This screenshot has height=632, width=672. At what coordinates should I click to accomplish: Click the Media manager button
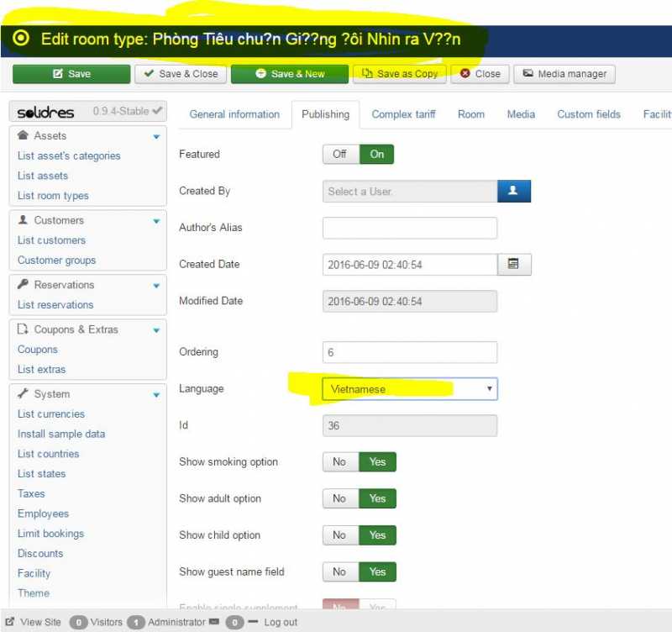coord(564,74)
